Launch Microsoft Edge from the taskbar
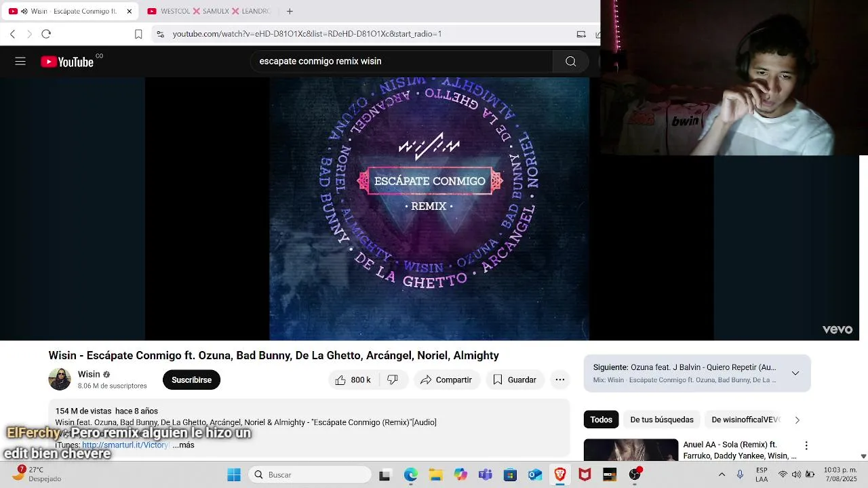This screenshot has width=868, height=488. pos(411,474)
